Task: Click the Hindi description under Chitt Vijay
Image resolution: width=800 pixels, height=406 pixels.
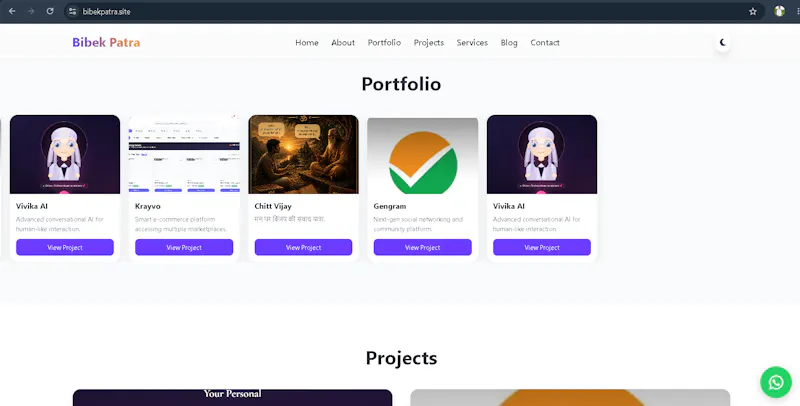Action: point(290,219)
